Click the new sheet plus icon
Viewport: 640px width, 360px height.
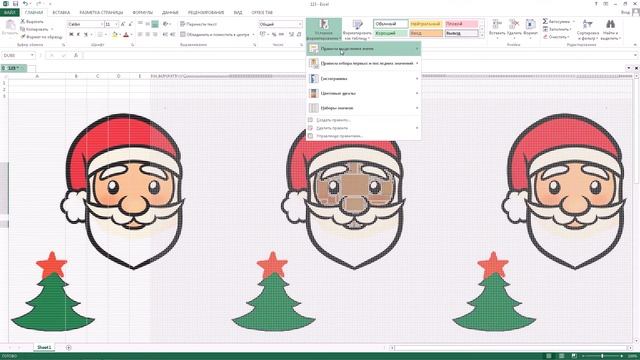[x=69, y=348]
